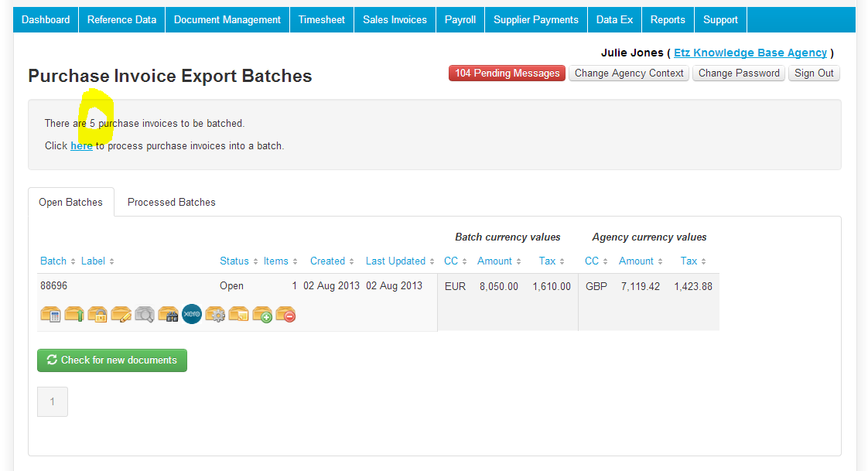Click the batch box calculator icon
The image size is (868, 471).
pos(50,314)
